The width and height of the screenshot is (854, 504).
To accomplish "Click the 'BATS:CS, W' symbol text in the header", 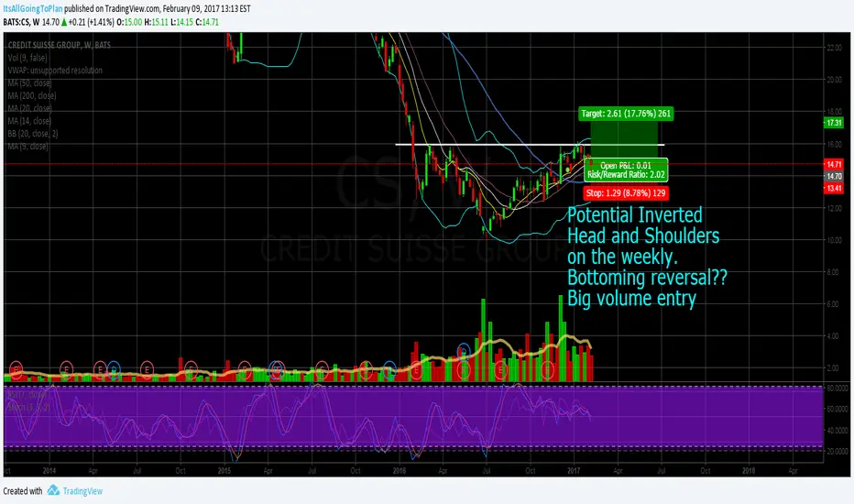I will [21, 22].
